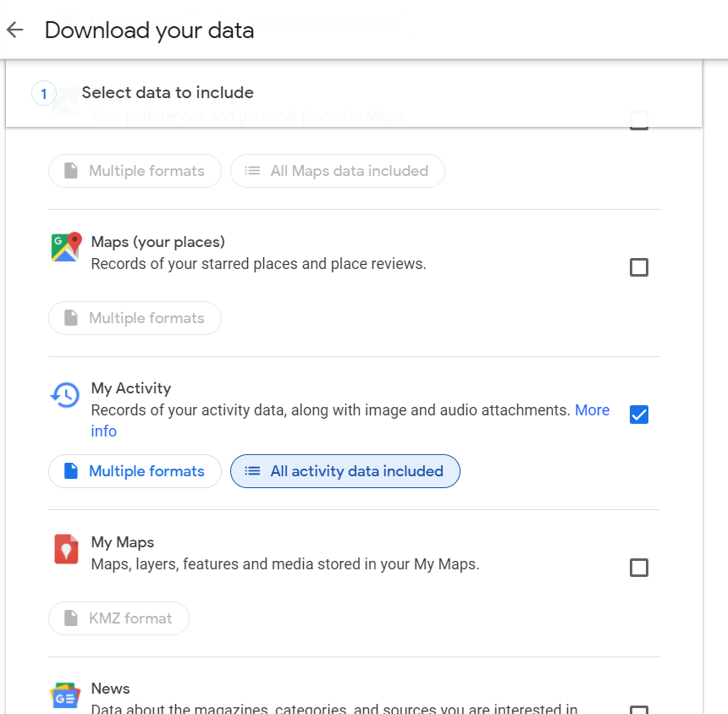Click the red My Maps icon
Viewport: 728px width, 714px height.
point(66,549)
